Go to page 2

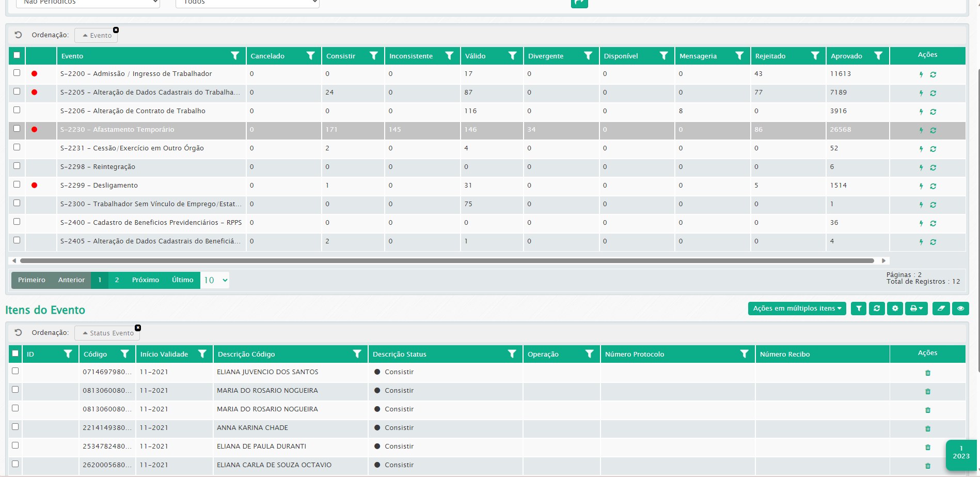click(x=117, y=280)
